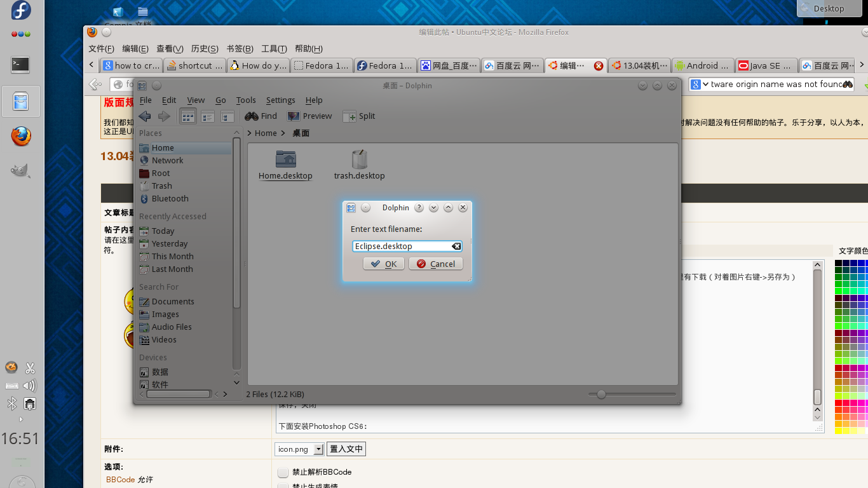Open Firefox 工具 tools menu

274,49
